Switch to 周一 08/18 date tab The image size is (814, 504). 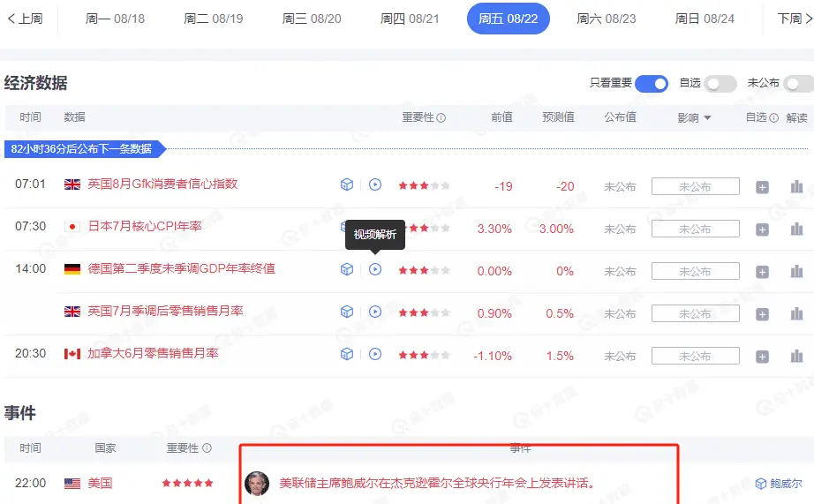coord(116,19)
